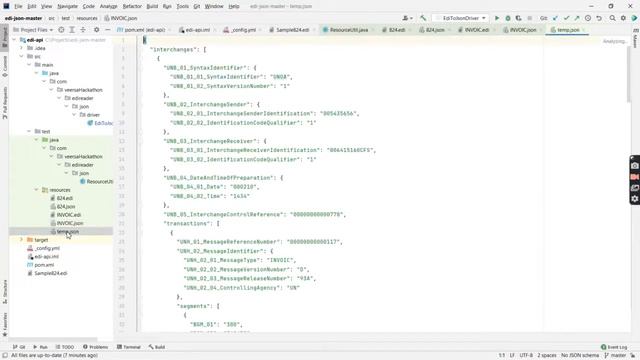The height and width of the screenshot is (360, 640).
Task: Click the Debug bug icon
Action: click(508, 18)
